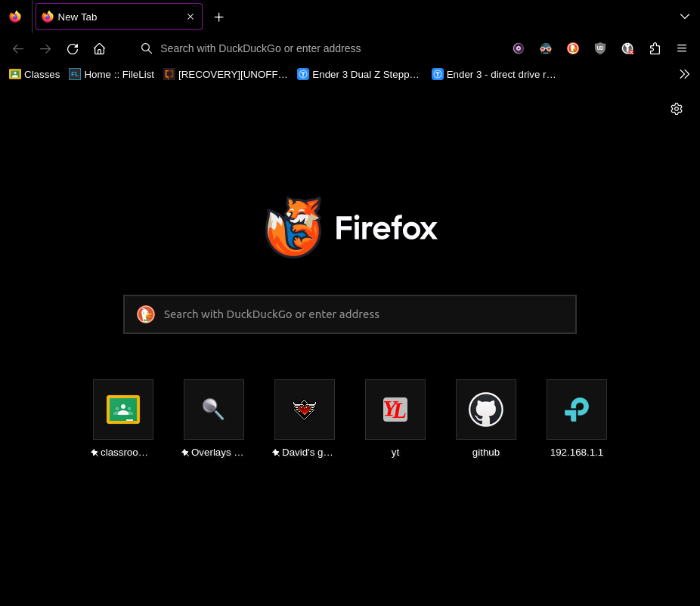Click the Firefox View icon left of the tabs
Viewport: 700px width, 606px height.
coord(15,17)
